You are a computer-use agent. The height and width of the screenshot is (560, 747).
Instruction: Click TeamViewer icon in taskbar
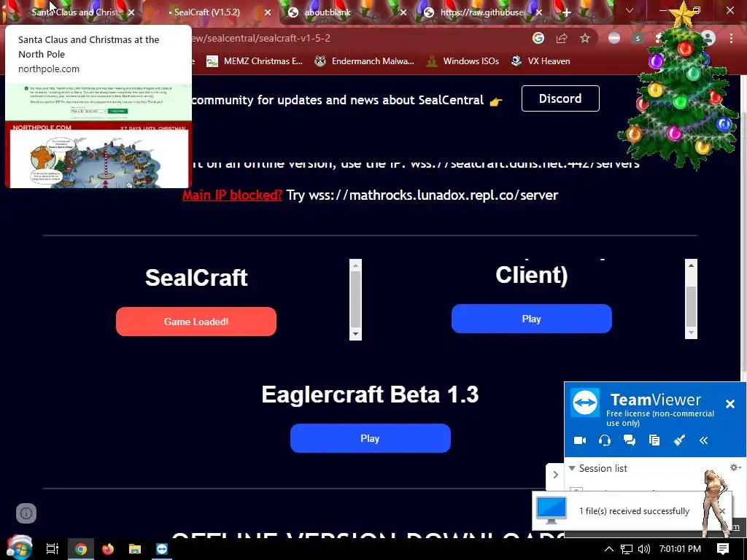[162, 549]
